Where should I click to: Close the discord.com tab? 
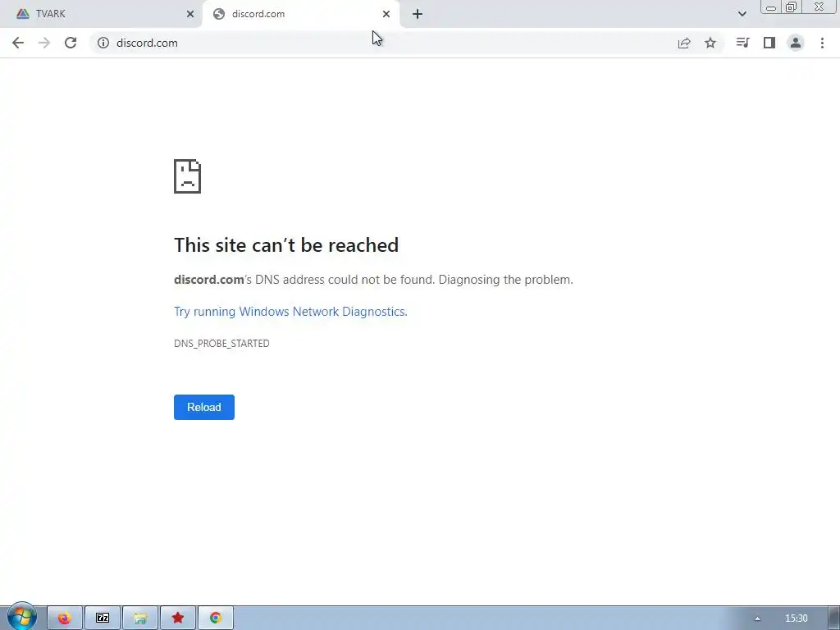[x=386, y=14]
